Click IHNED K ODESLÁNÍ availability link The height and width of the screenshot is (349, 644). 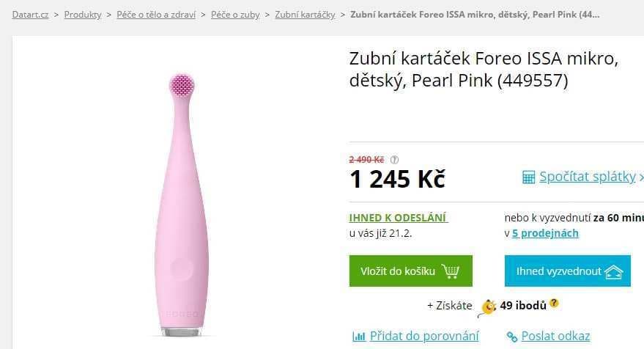click(399, 218)
